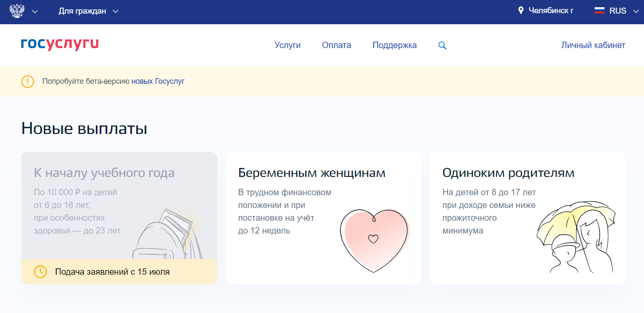The height and width of the screenshot is (313, 644).
Task: Open the Поддержка menu item
Action: (394, 45)
